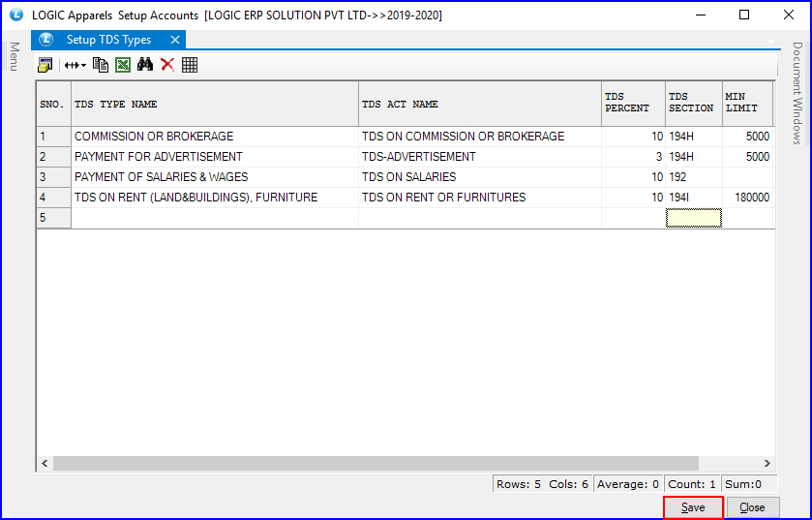Click TDS ON RENT OR FURNITURES cell

tap(479, 198)
